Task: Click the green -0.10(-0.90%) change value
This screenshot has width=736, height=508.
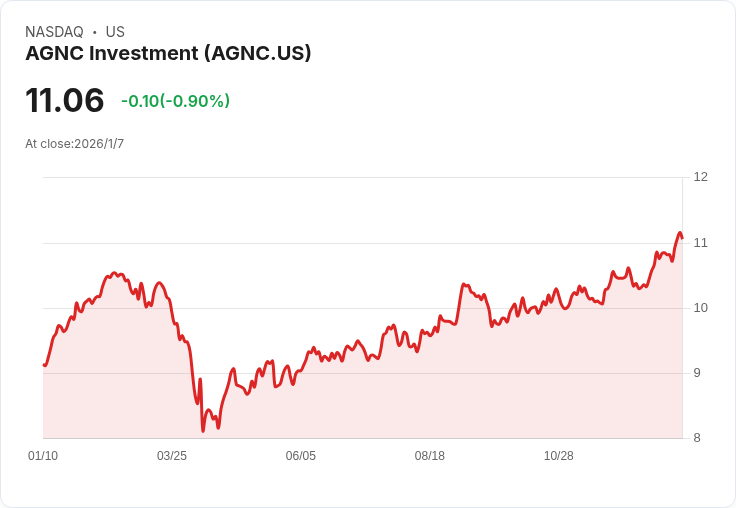Action: (175, 101)
